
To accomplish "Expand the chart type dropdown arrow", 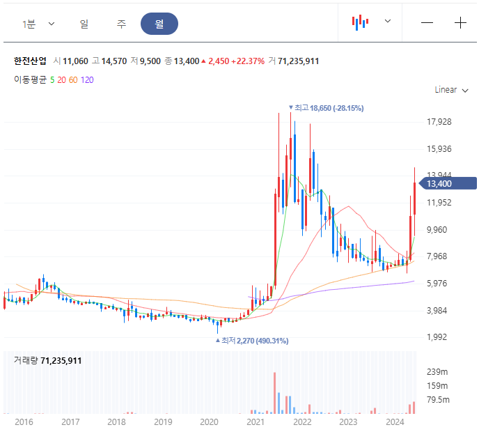I will tap(387, 21).
